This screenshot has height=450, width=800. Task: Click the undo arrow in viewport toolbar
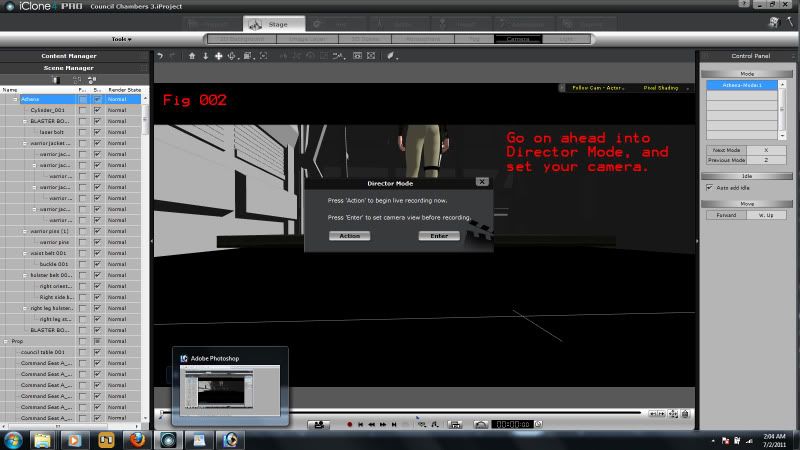click(x=160, y=56)
